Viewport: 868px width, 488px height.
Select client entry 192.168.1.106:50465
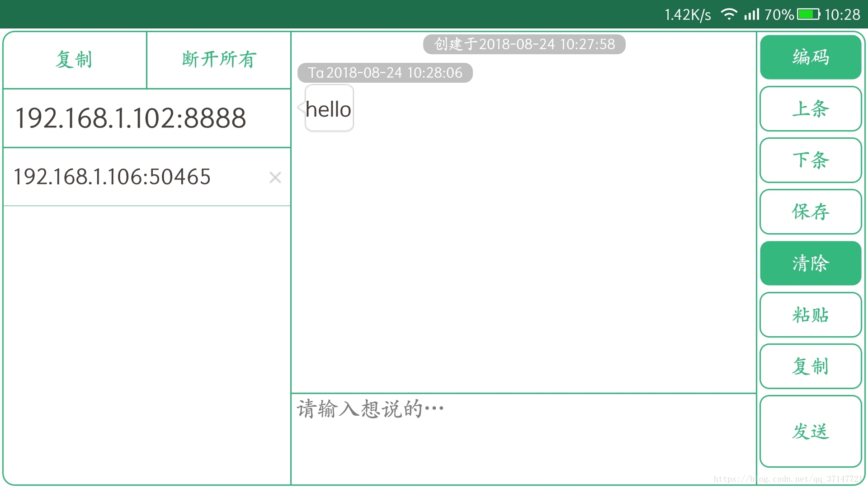coord(112,177)
